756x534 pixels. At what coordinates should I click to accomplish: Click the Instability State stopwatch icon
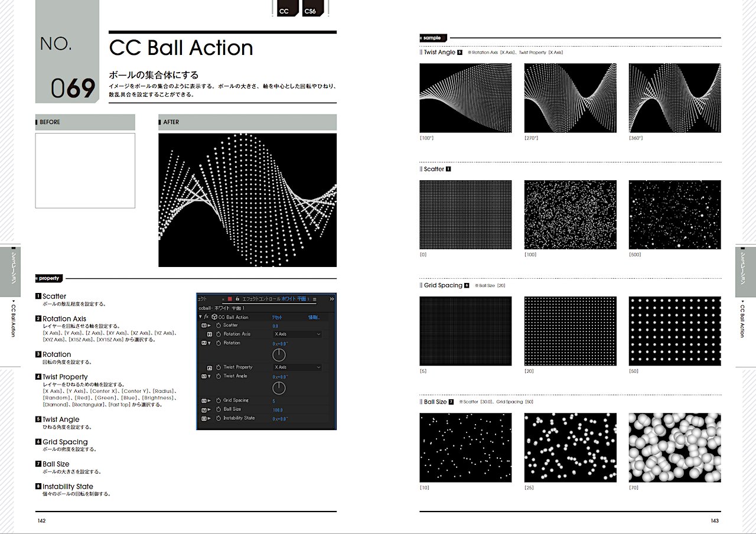[x=218, y=418]
